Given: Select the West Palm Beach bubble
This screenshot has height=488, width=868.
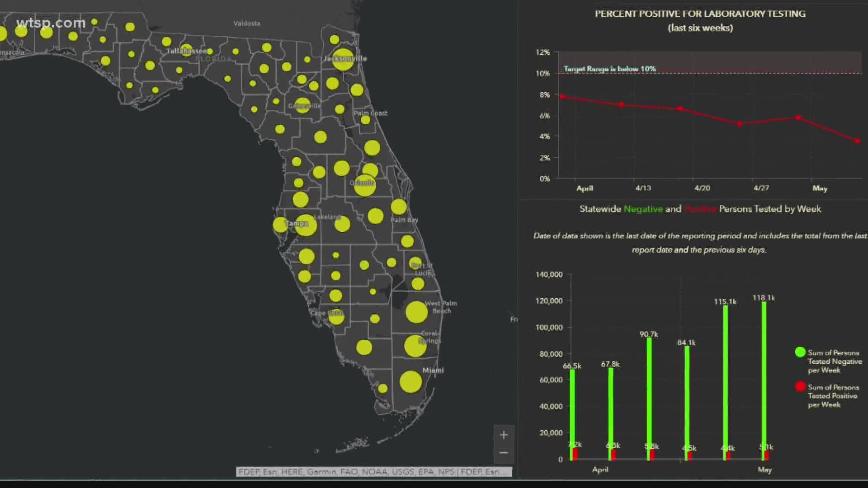Looking at the screenshot, I should pos(416,312).
